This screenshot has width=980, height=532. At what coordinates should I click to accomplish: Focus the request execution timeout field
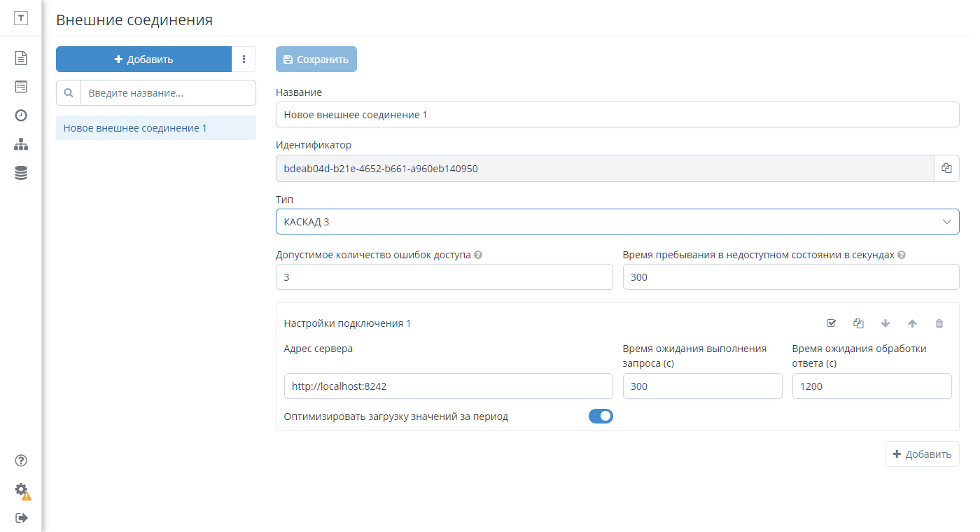[x=703, y=386]
